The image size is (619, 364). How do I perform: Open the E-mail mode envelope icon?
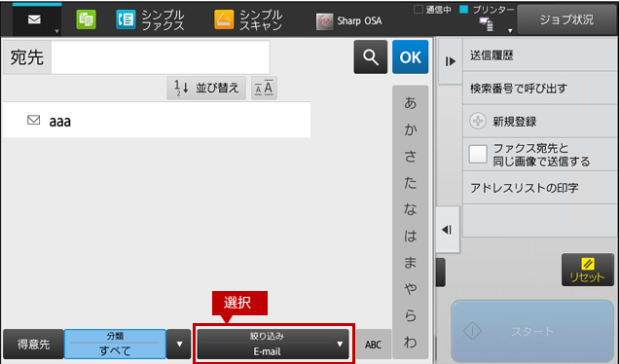click(x=35, y=19)
